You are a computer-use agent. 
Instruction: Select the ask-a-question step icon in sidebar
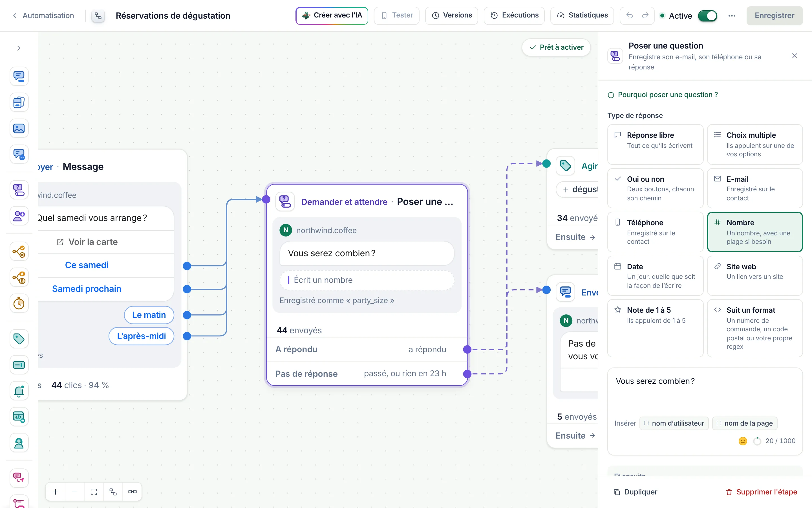pos(19,190)
